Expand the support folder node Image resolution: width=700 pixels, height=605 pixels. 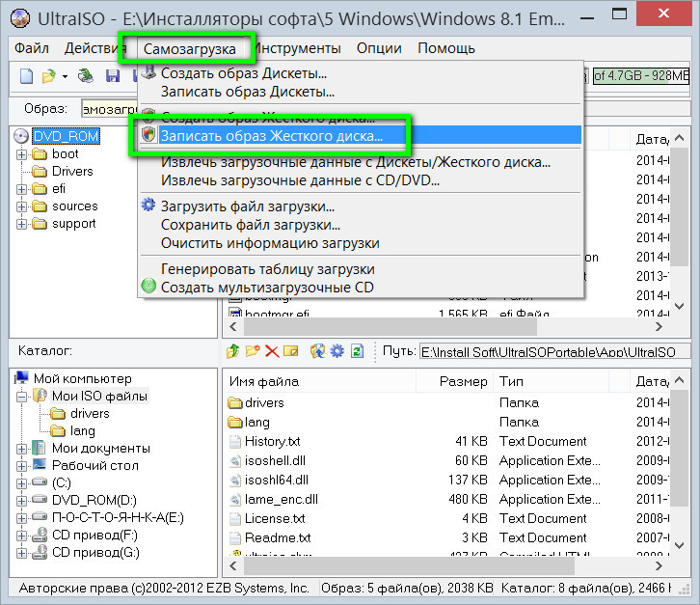21,224
